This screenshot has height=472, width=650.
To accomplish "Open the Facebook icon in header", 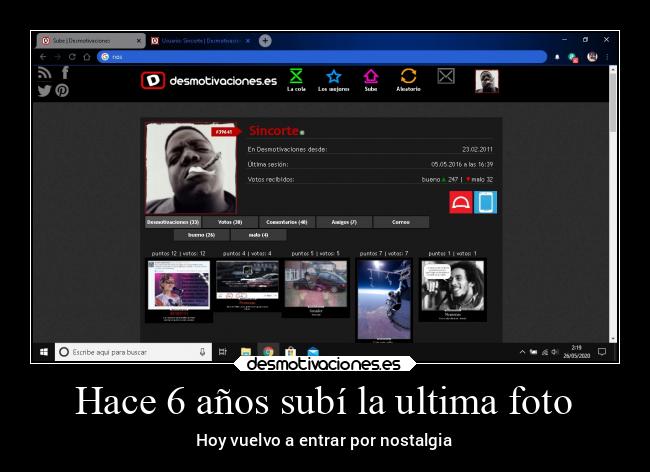I will pyautogui.click(x=65, y=73).
